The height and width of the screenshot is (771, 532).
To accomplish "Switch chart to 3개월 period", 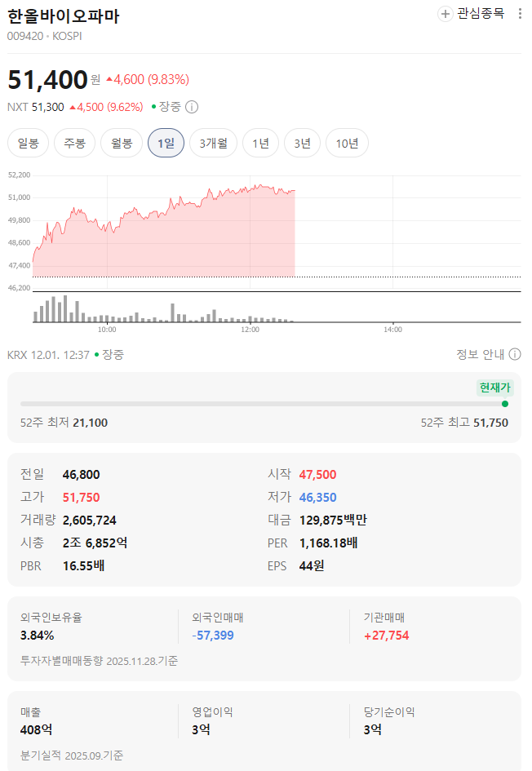I will [x=214, y=143].
